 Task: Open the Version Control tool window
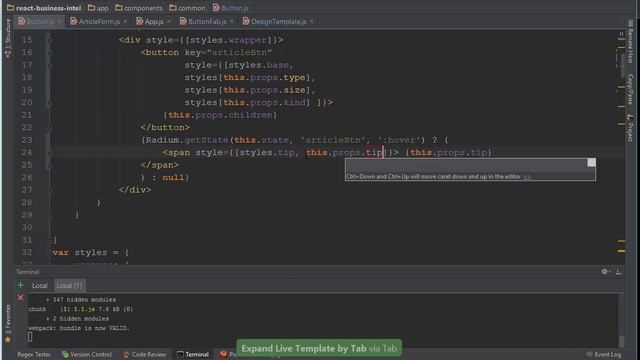tap(87, 354)
